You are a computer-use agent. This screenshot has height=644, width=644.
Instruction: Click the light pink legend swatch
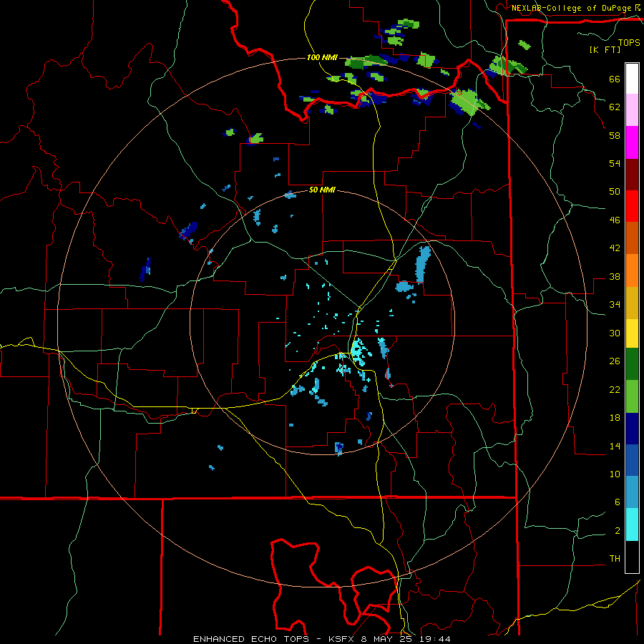pyautogui.click(x=632, y=109)
